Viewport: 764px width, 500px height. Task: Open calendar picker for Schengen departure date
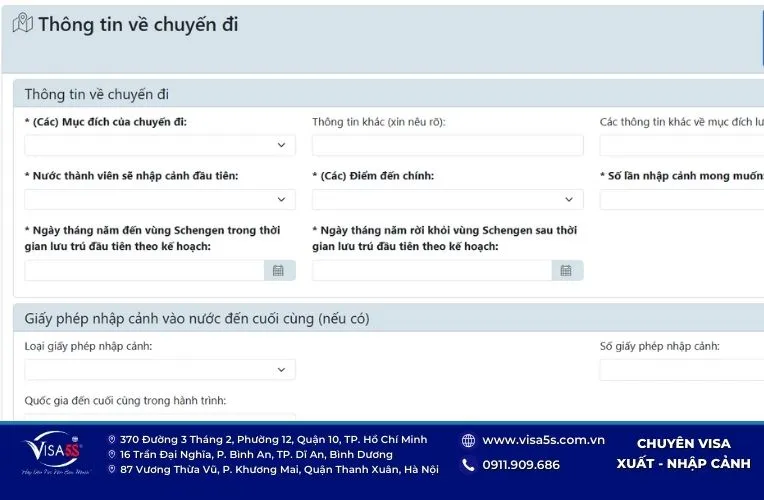tap(567, 270)
